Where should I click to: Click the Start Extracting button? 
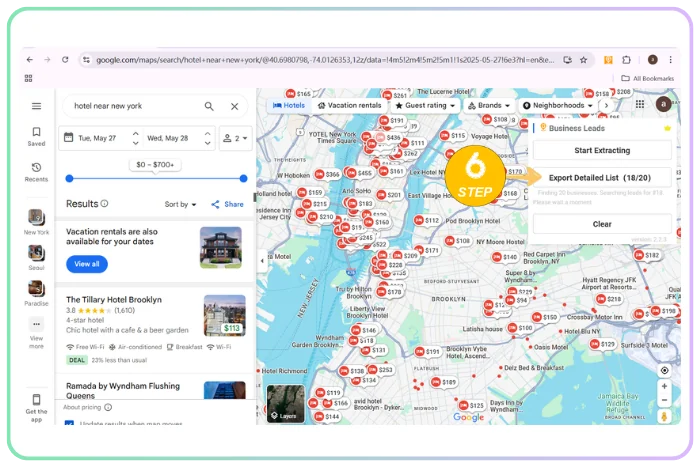point(602,150)
